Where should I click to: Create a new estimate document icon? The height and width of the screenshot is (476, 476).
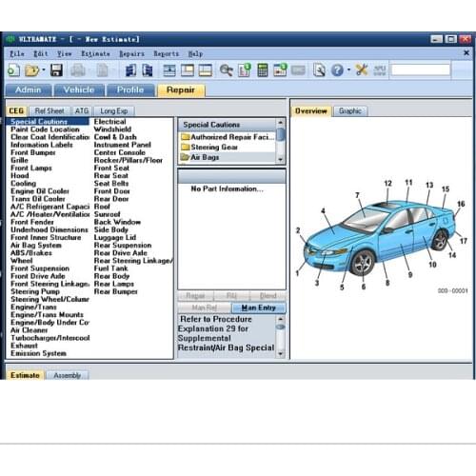(13, 70)
